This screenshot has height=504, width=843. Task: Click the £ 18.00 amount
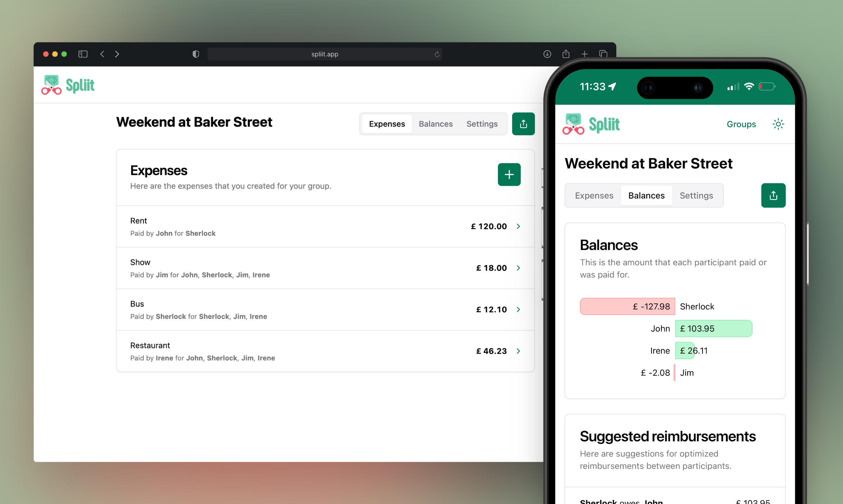(491, 268)
